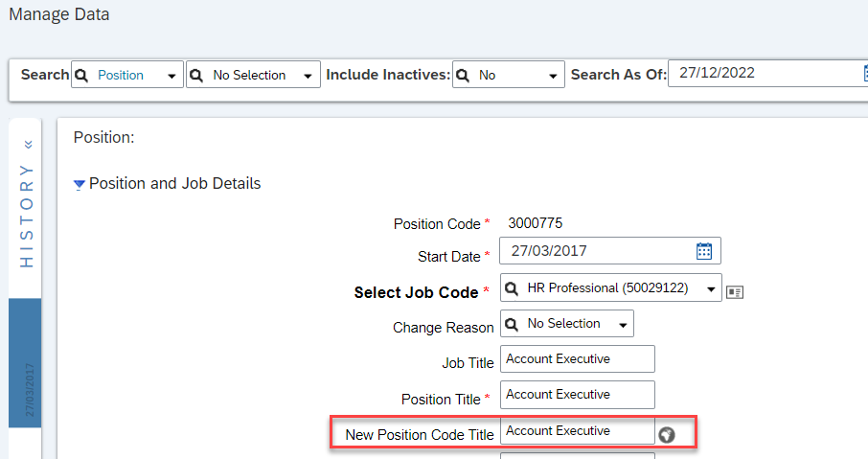
Task: Click the Search As Of date field
Action: click(x=765, y=74)
